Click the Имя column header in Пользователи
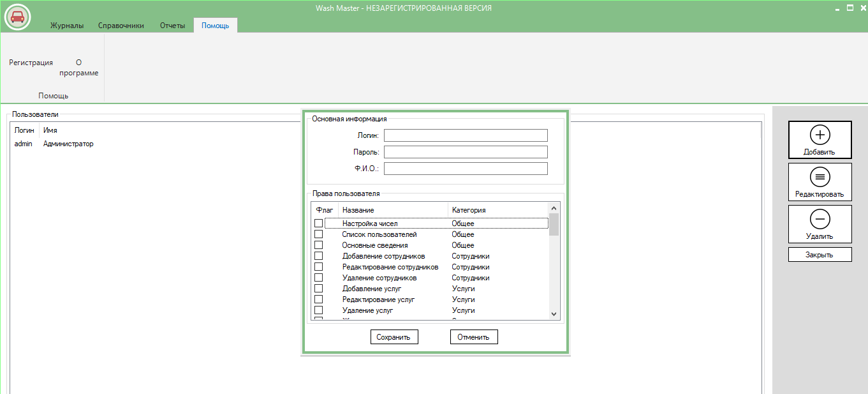 pos(50,130)
